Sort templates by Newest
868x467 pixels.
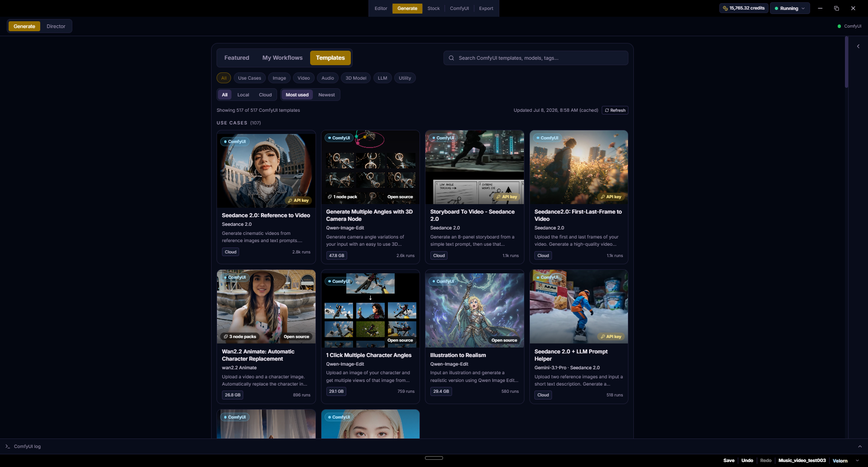click(x=326, y=95)
